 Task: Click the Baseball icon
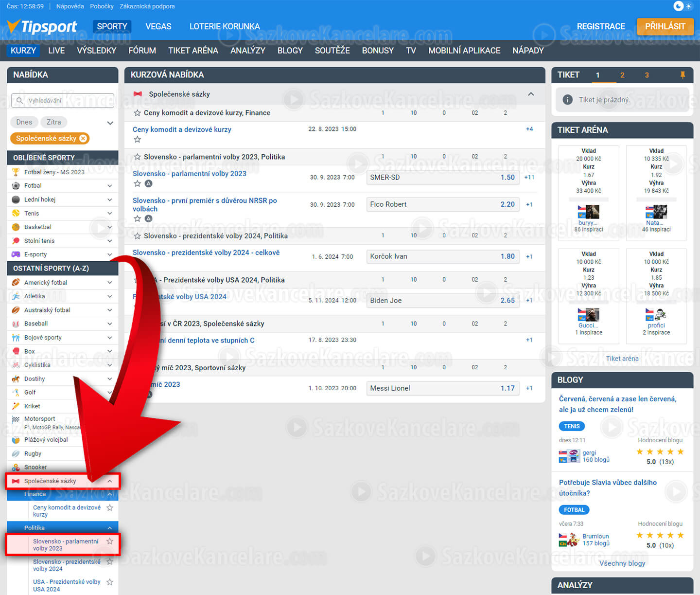click(16, 324)
